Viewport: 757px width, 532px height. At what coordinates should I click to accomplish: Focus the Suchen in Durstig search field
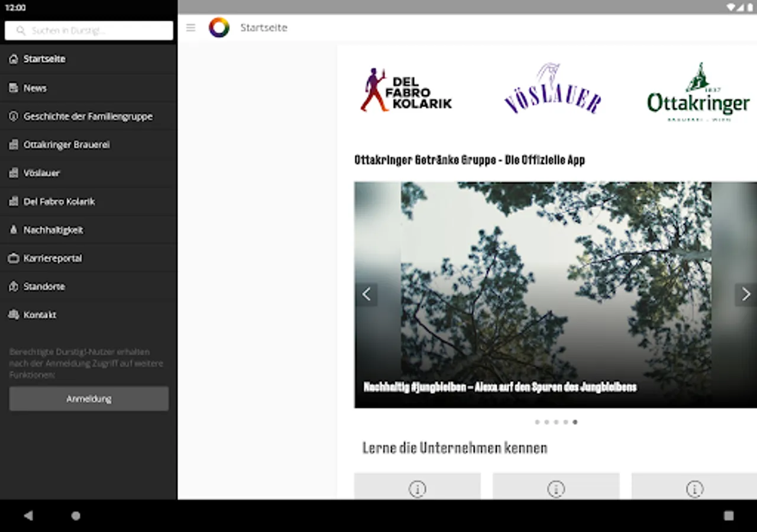point(89,31)
